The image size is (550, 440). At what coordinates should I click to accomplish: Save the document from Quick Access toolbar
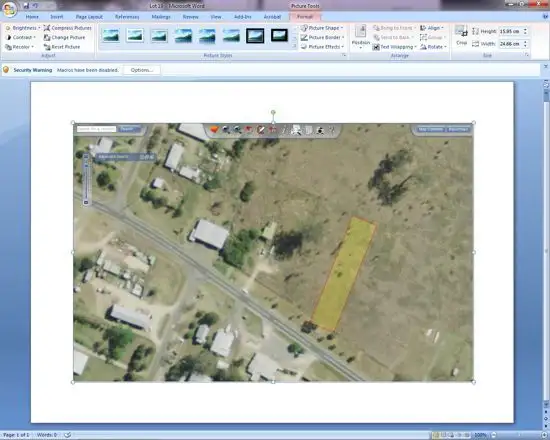(26, 6)
